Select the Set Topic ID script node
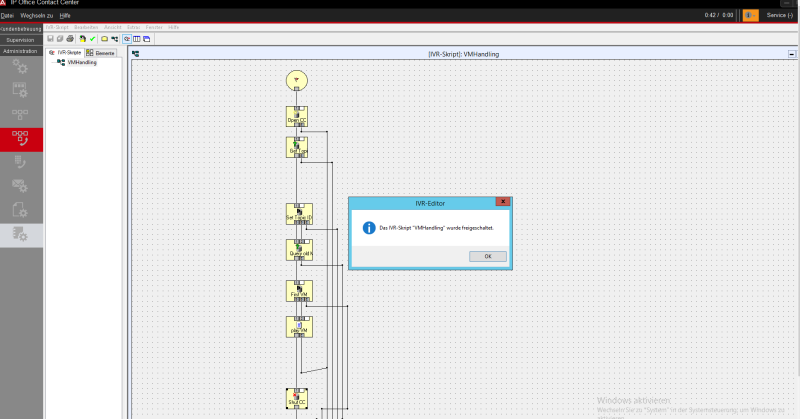Image resolution: width=800 pixels, height=419 pixels. [x=299, y=214]
